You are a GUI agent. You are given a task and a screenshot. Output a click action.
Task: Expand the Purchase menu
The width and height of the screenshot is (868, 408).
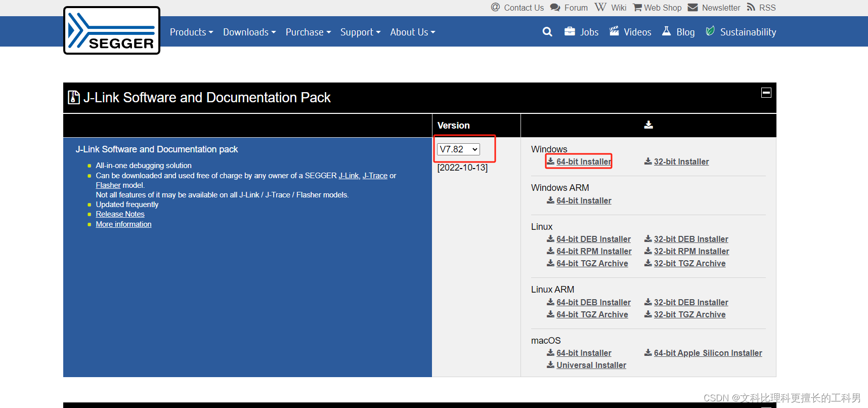(x=308, y=32)
